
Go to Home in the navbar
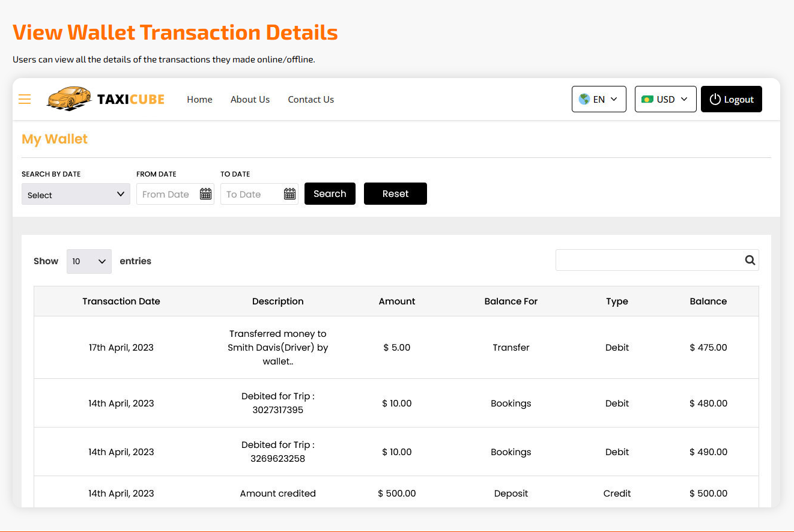pos(199,99)
